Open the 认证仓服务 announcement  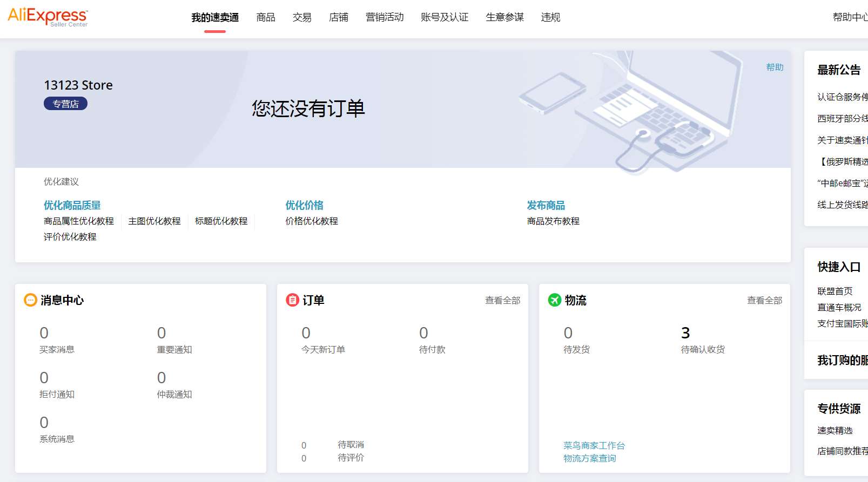click(x=843, y=97)
